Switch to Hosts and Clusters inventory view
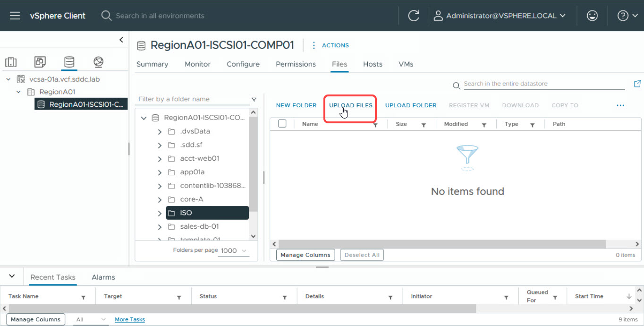 11,62
